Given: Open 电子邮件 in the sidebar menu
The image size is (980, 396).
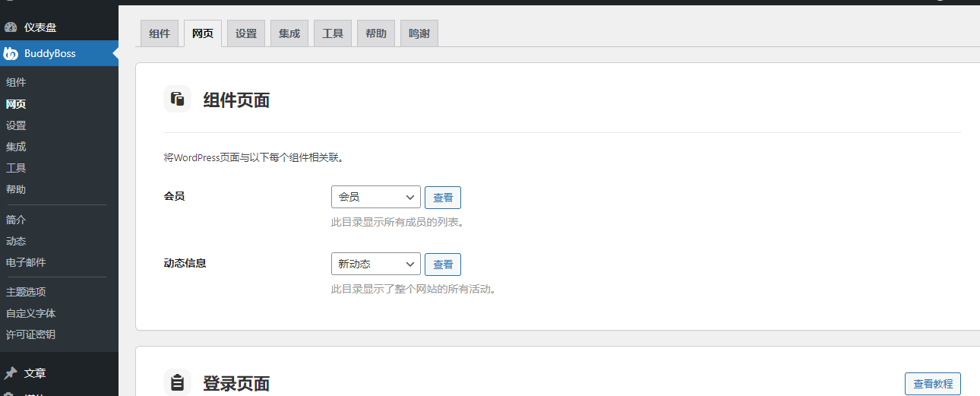Looking at the screenshot, I should [x=26, y=262].
